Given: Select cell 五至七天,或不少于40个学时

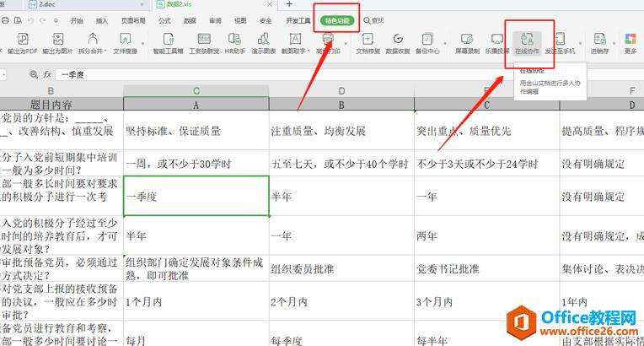Looking at the screenshot, I should [341, 164].
